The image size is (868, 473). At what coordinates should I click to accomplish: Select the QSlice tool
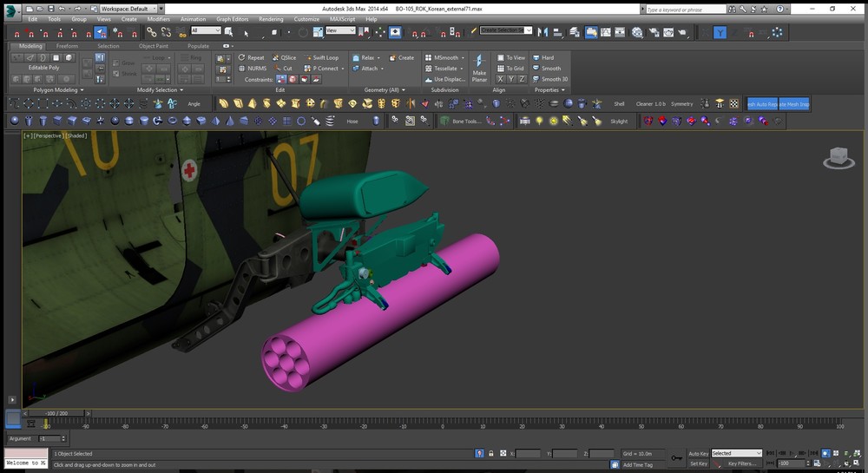point(283,57)
